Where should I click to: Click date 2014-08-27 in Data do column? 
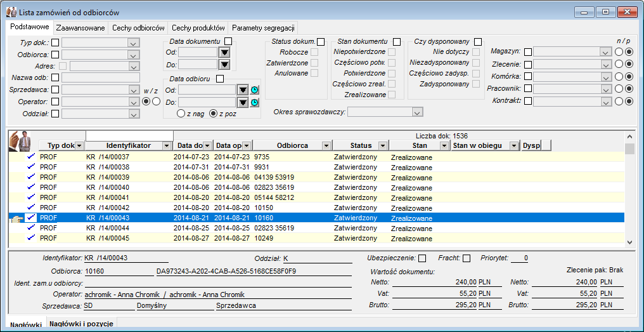click(x=192, y=238)
